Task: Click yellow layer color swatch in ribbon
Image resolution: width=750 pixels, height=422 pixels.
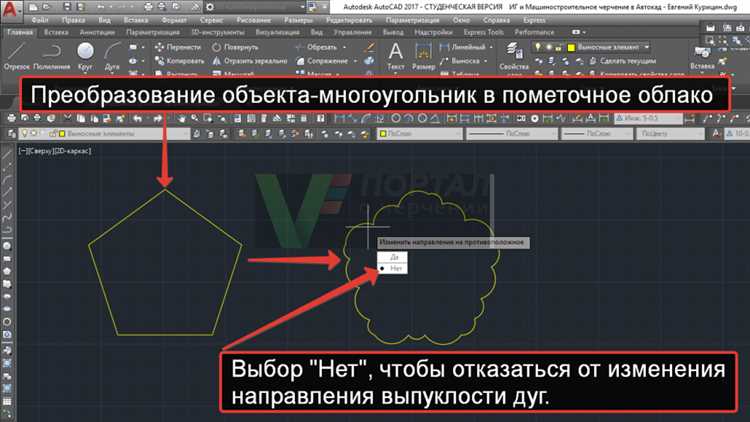Action: click(571, 47)
